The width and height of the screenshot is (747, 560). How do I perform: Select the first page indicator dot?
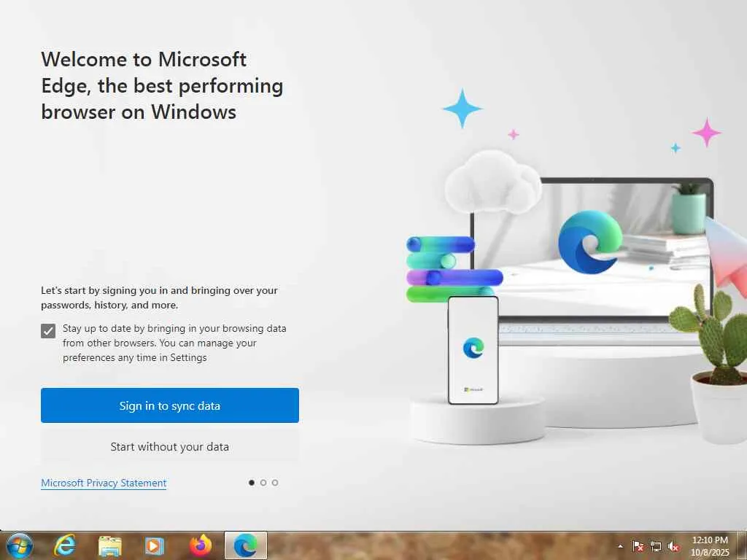[252, 483]
